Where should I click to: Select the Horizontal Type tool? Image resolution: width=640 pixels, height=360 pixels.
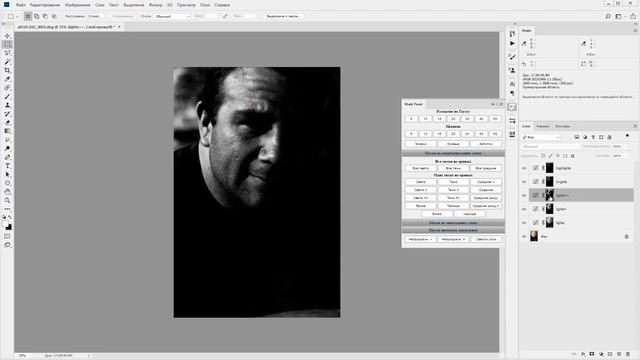pyautogui.click(x=7, y=166)
